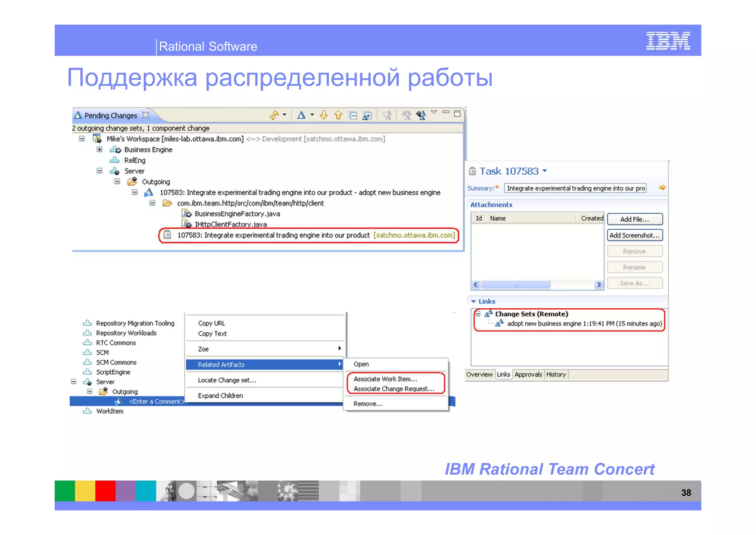Expand the Business Engine component node
Screen dimensions: 756x535
coord(99,149)
